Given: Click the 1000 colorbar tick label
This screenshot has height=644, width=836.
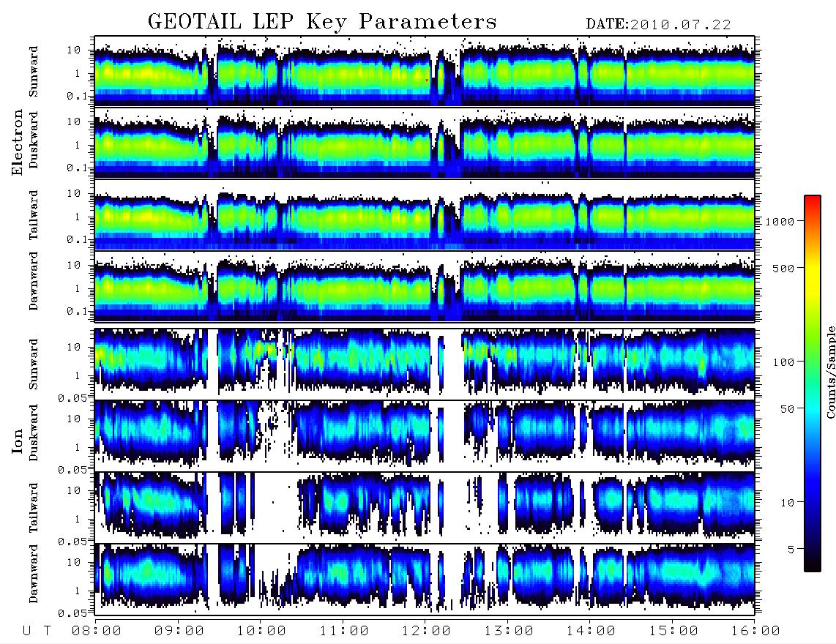Looking at the screenshot, I should click(x=780, y=221).
